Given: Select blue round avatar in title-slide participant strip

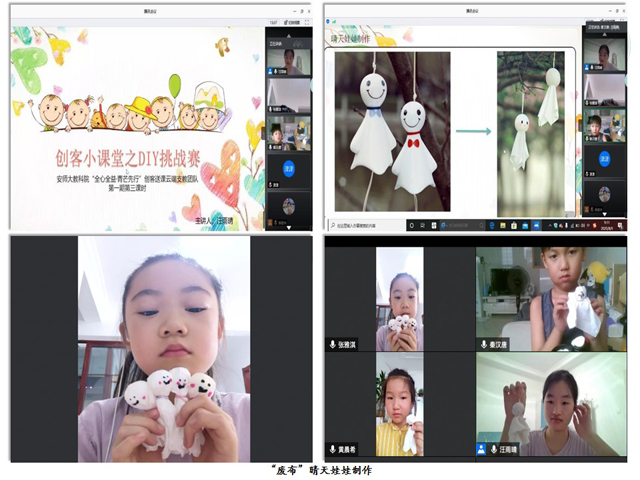Looking at the screenshot, I should click(x=289, y=169).
